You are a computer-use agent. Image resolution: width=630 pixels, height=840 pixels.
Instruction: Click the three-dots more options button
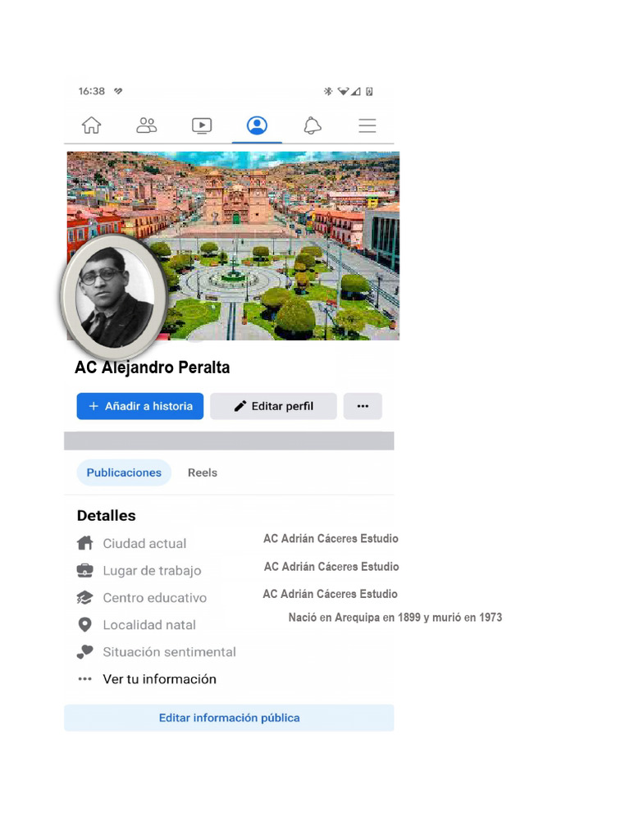pos(363,406)
